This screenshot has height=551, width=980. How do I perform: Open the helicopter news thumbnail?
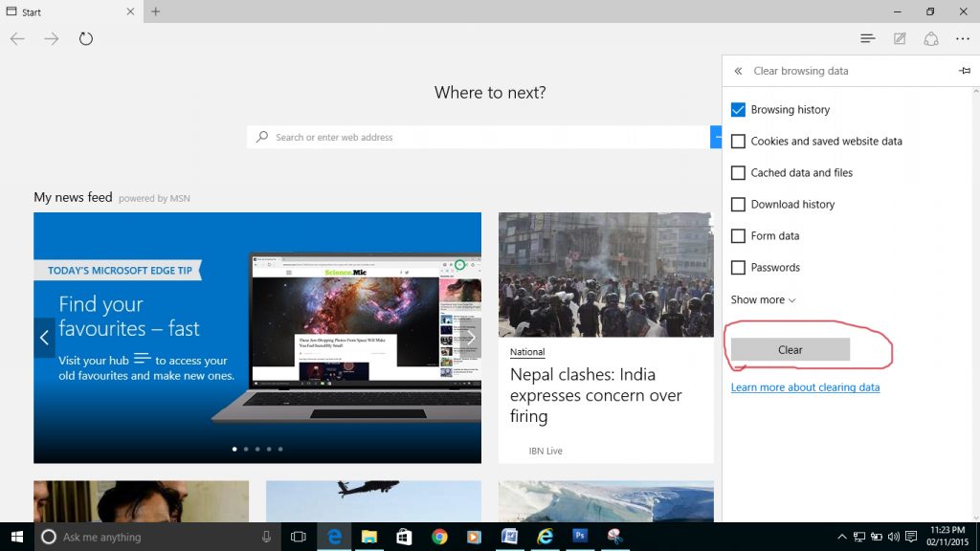click(373, 501)
